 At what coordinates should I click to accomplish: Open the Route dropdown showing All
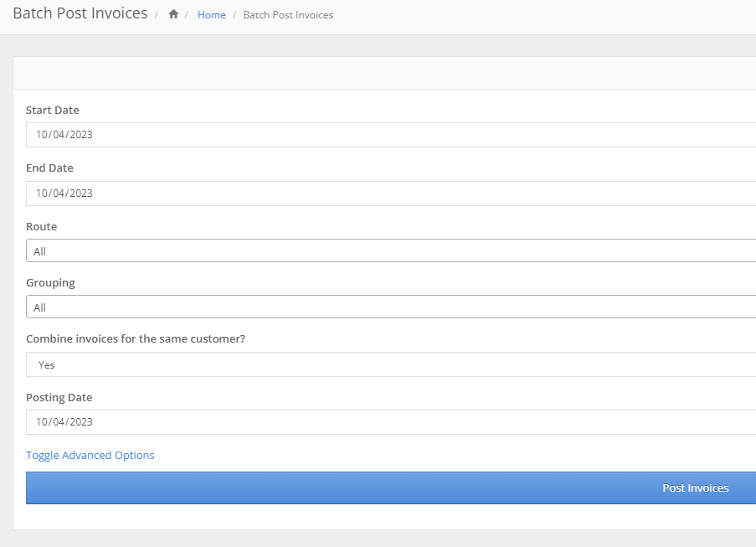point(391,250)
